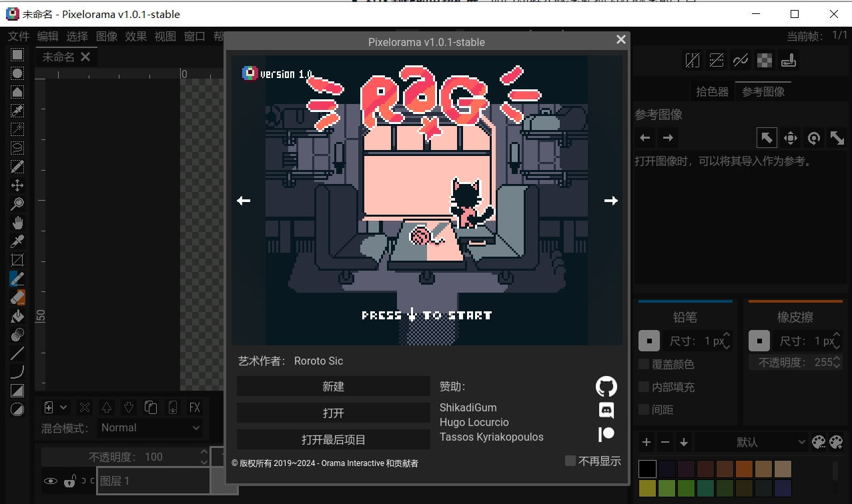
Task: Open the Patreon link icon
Action: 606,434
